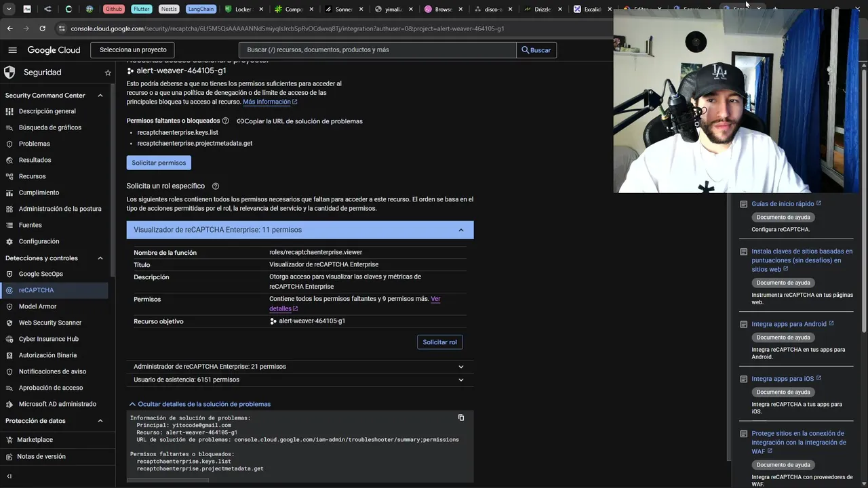Image resolution: width=868 pixels, height=488 pixels.
Task: Open Configuración in the sidebar
Action: click(x=54, y=241)
